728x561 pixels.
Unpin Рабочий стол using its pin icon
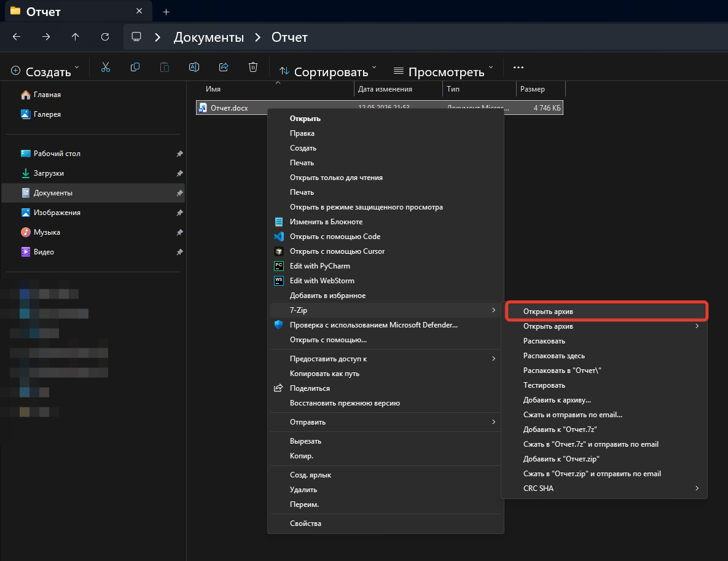(179, 154)
